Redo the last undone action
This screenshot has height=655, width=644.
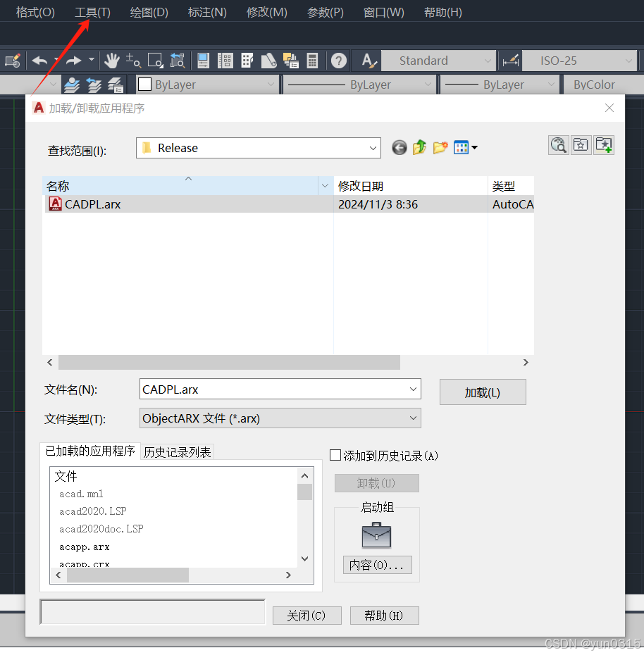[74, 61]
